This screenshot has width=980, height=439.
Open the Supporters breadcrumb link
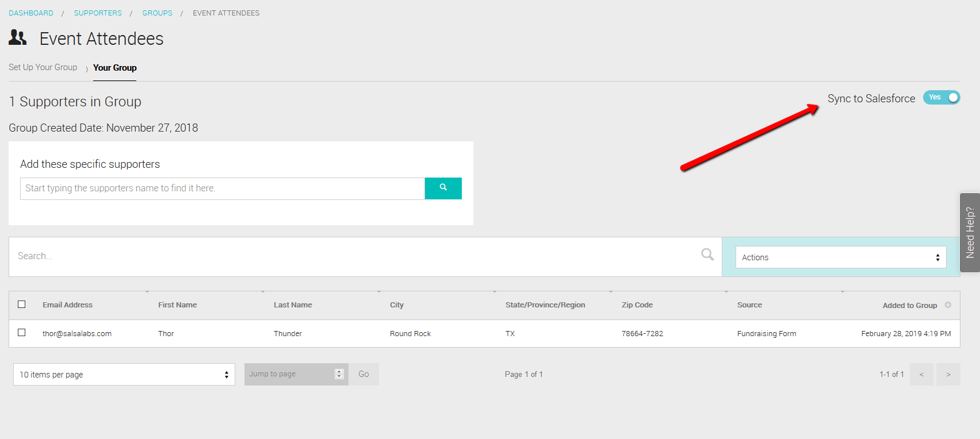point(98,13)
